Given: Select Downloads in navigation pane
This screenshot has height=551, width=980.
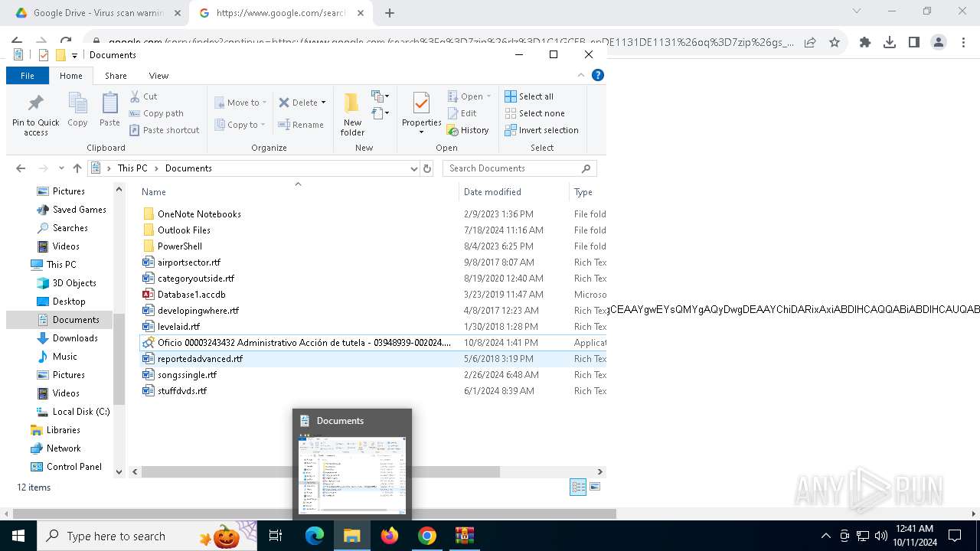Looking at the screenshot, I should (x=75, y=338).
